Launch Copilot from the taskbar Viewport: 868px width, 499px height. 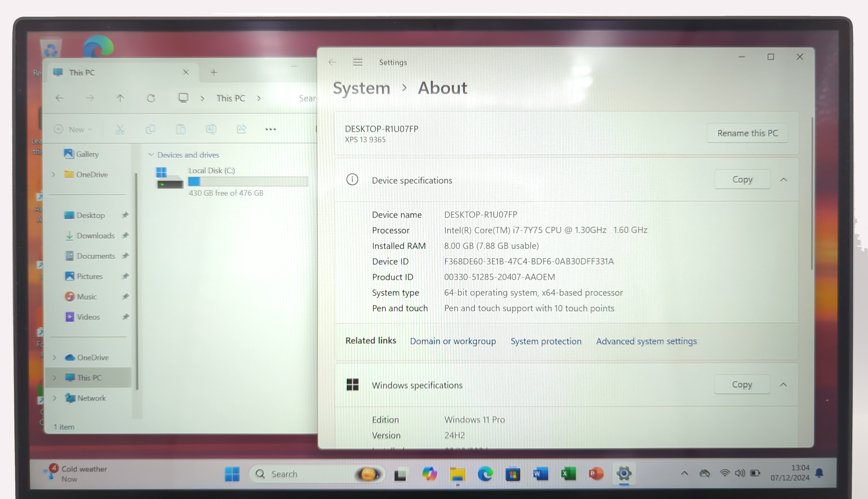[429, 474]
